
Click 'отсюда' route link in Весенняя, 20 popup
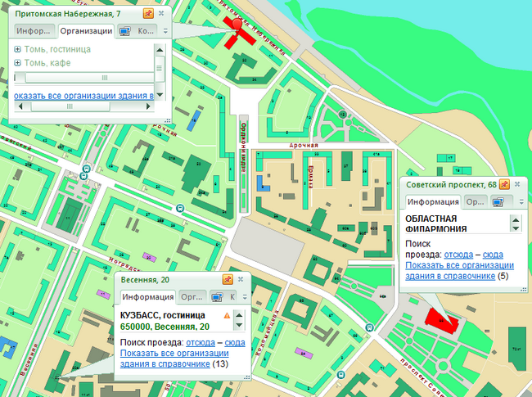click(201, 342)
